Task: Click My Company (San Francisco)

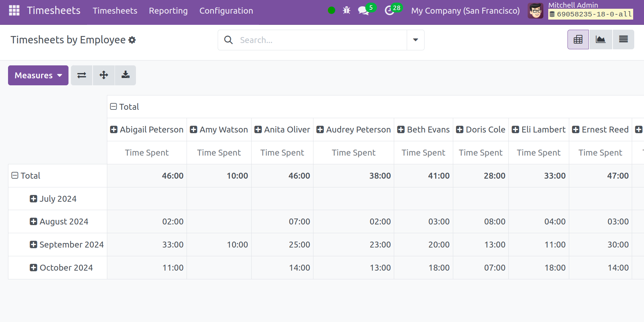Action: [x=465, y=11]
